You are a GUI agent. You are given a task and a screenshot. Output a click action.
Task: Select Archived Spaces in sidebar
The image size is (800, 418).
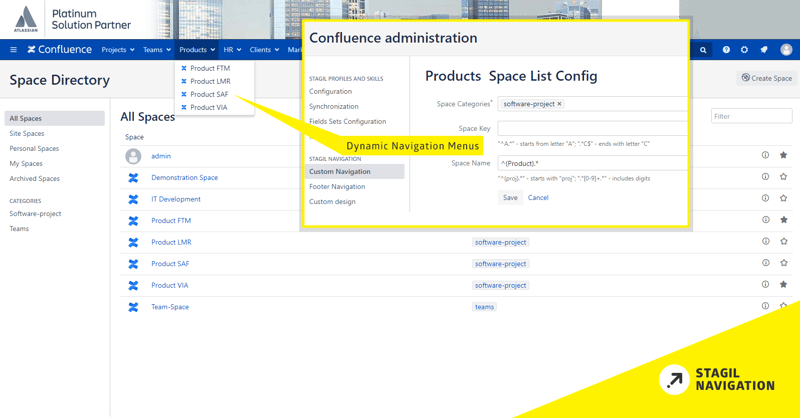pos(35,179)
